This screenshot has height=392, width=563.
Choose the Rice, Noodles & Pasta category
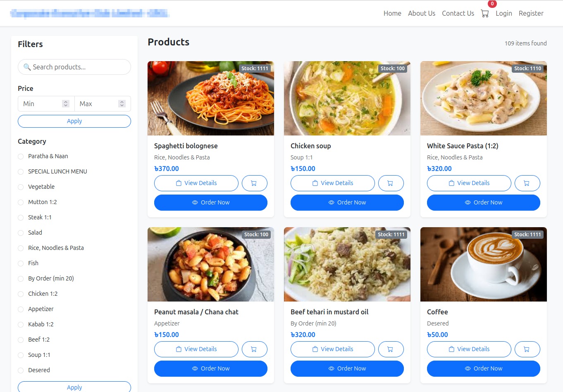[x=21, y=248]
